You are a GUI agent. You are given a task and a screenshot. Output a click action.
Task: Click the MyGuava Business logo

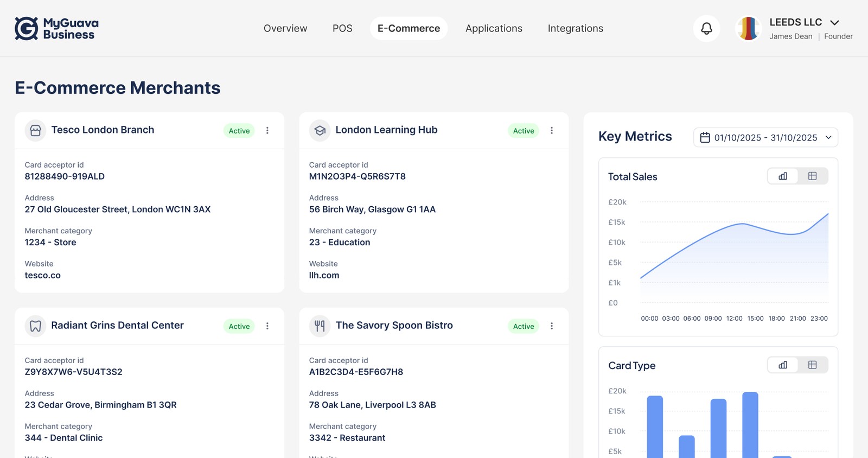click(56, 28)
